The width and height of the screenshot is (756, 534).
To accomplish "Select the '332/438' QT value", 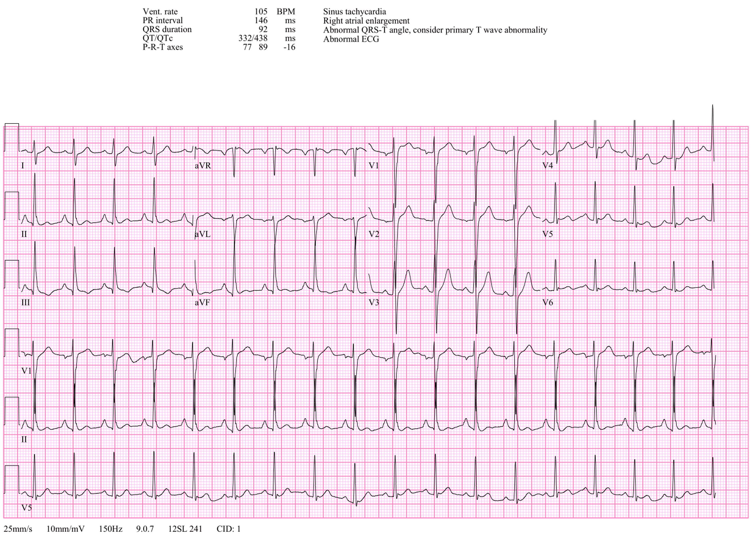I will 253,38.
